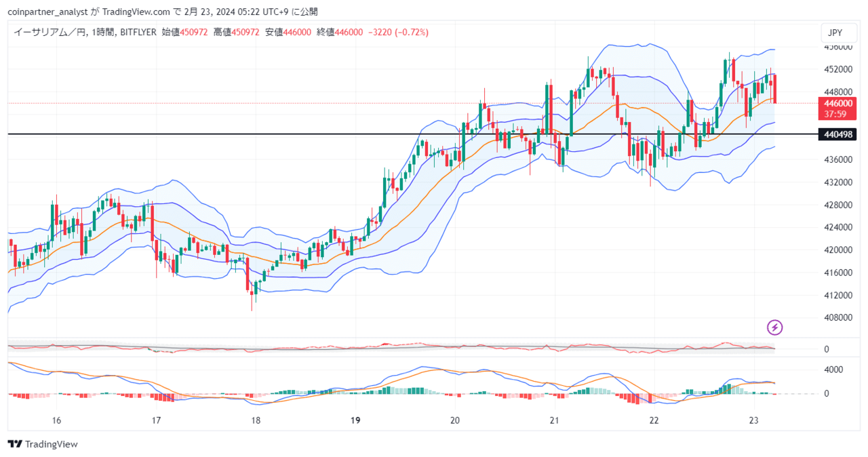Select date label 19 on the time axis

click(355, 420)
